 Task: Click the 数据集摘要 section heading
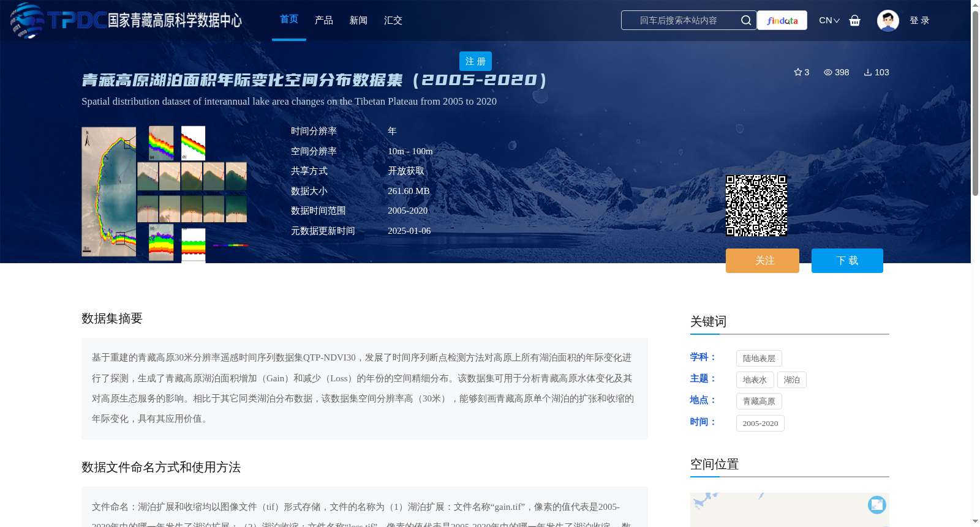click(112, 318)
